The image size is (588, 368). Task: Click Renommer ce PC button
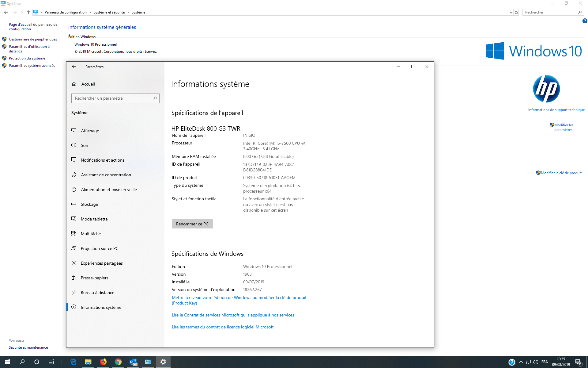[x=192, y=224]
